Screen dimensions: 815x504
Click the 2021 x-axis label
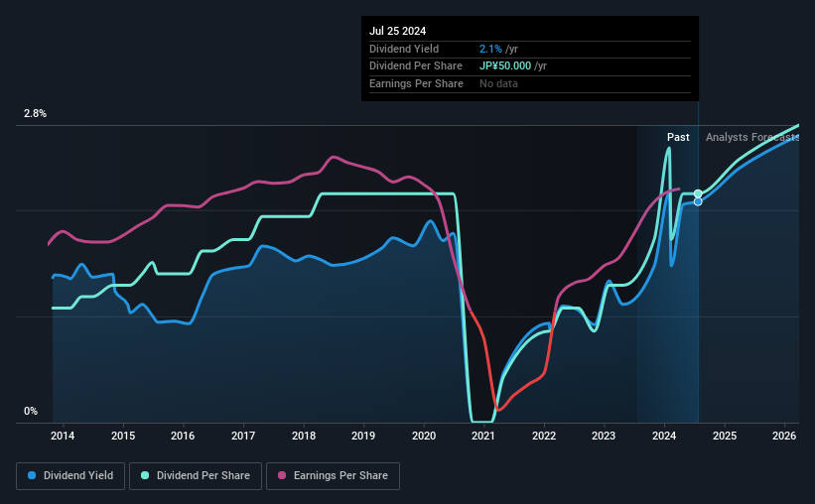[x=483, y=436]
